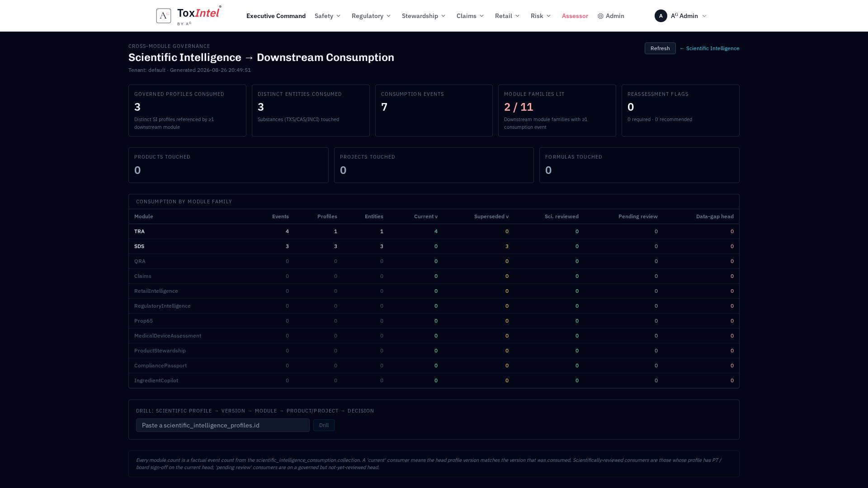Viewport: 868px width, 488px height.
Task: Click the Governed Profiles Consumed card
Action: (187, 110)
